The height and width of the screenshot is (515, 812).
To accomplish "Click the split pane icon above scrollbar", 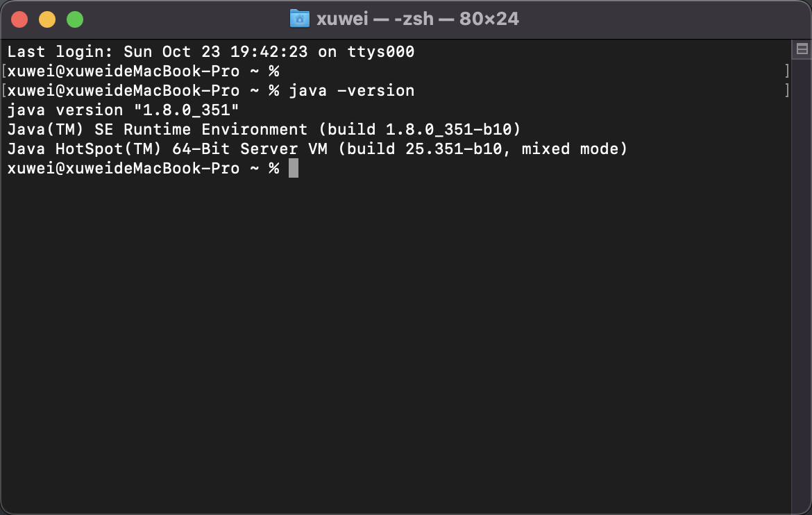I will click(802, 49).
